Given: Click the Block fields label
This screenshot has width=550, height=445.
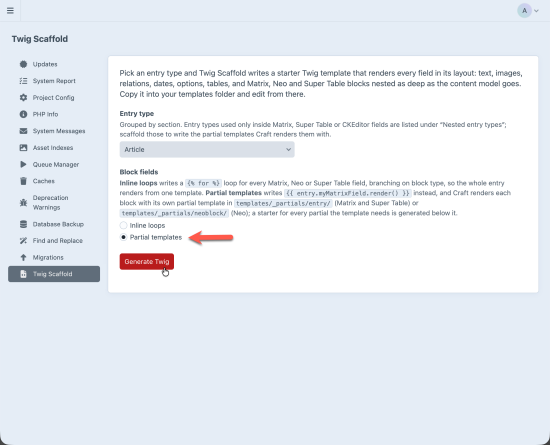Looking at the screenshot, I should click(139, 172).
